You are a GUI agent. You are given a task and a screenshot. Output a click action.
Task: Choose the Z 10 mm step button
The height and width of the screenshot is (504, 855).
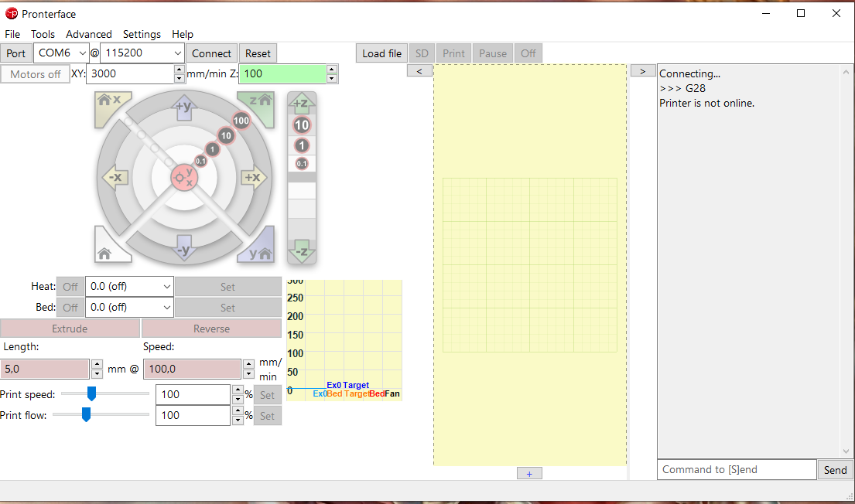tap(302, 125)
